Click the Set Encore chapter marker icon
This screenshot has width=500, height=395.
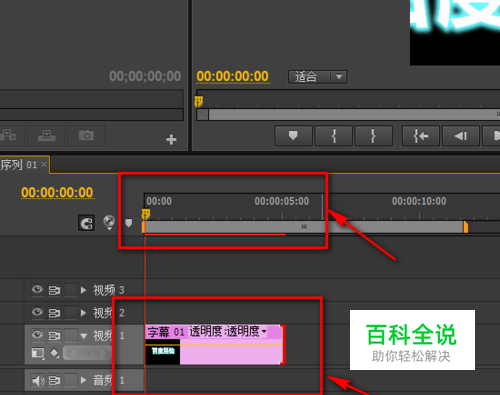pos(109,222)
